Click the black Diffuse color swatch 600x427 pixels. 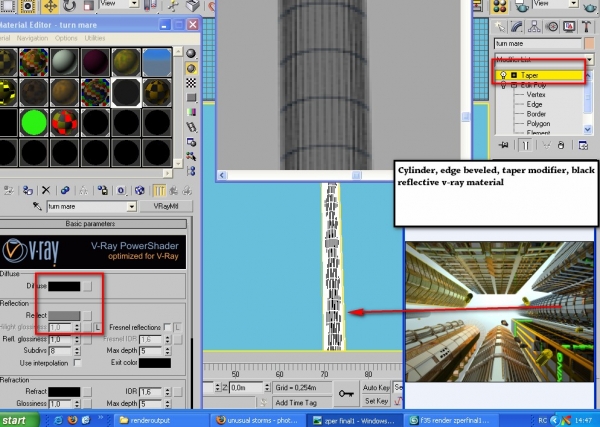64,286
